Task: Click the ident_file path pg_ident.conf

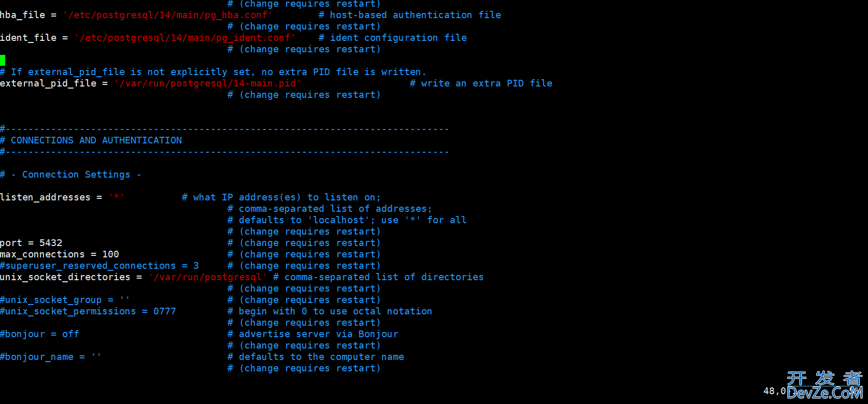Action: (x=185, y=38)
